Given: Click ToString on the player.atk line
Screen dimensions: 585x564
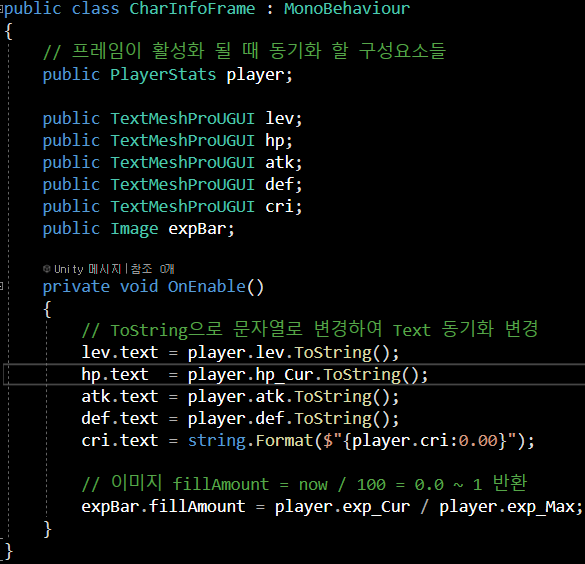Looking at the screenshot, I should pyautogui.click(x=333, y=397).
